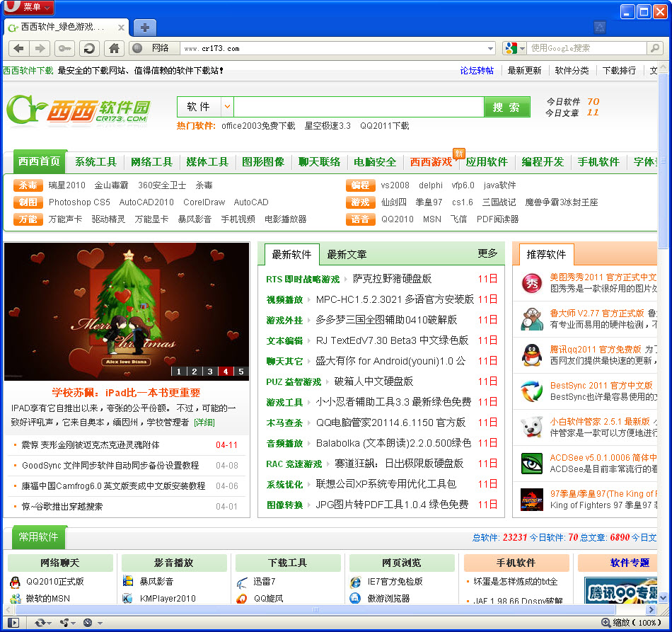
Task: Click the horizontal scrollbar thumb
Action: tap(315, 609)
